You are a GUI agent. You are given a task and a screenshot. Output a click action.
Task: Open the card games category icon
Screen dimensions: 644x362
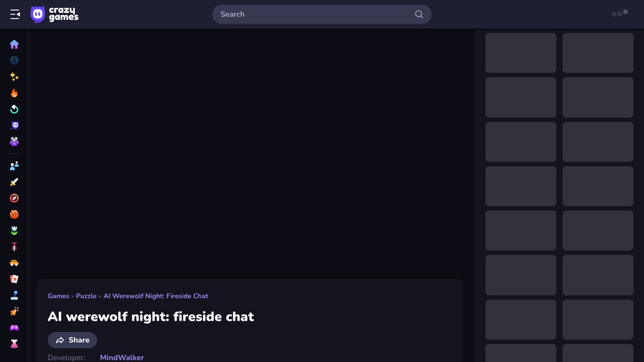coord(14,279)
